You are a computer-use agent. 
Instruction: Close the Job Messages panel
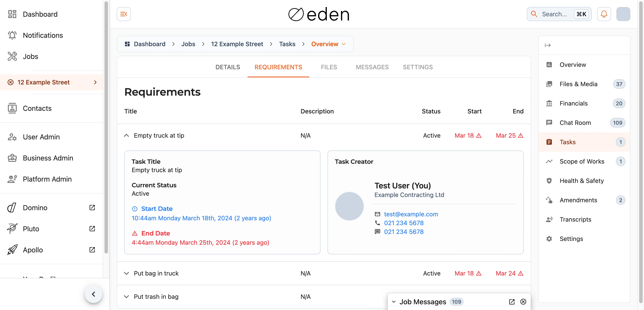click(x=523, y=302)
